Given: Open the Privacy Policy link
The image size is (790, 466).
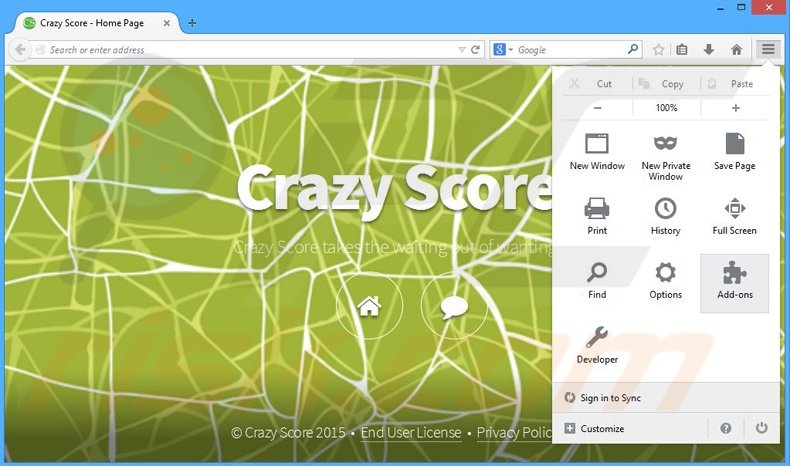Looking at the screenshot, I should click(514, 433).
